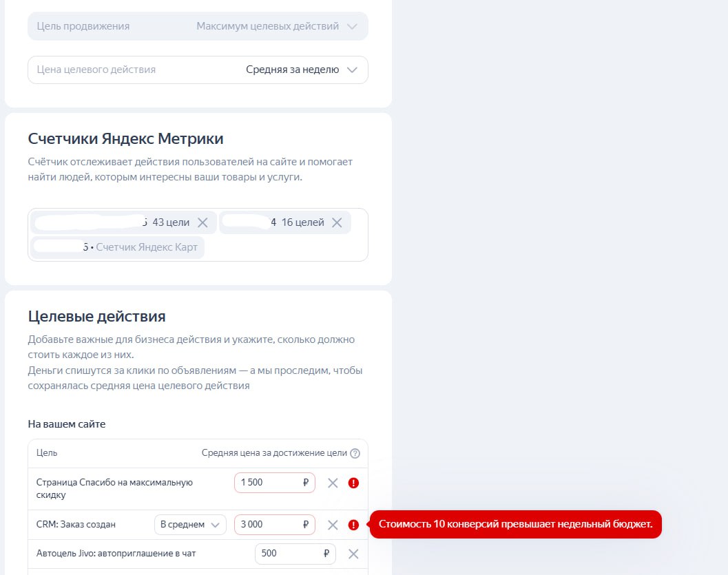Open the Цель продвижения dropdown

pyautogui.click(x=198, y=26)
